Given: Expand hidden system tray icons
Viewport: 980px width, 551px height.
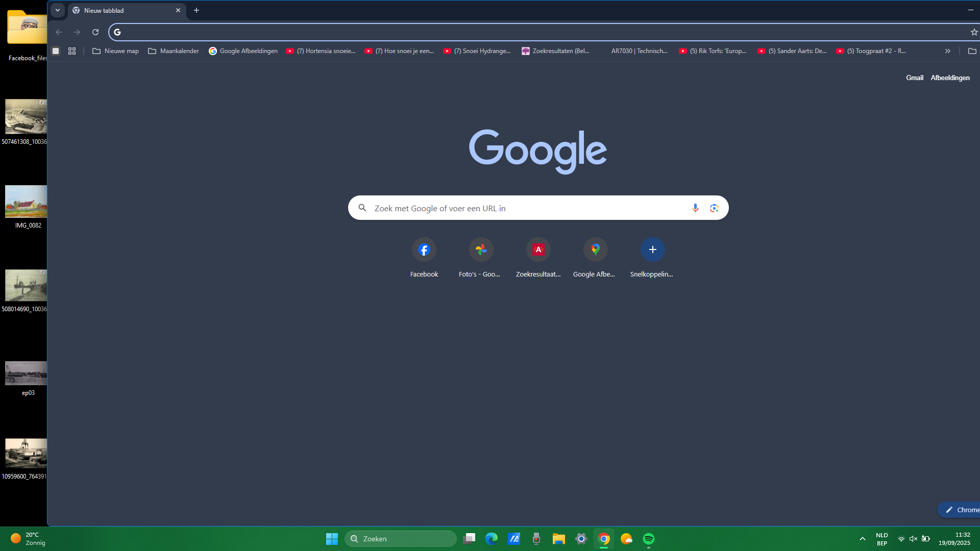Looking at the screenshot, I should [x=863, y=539].
